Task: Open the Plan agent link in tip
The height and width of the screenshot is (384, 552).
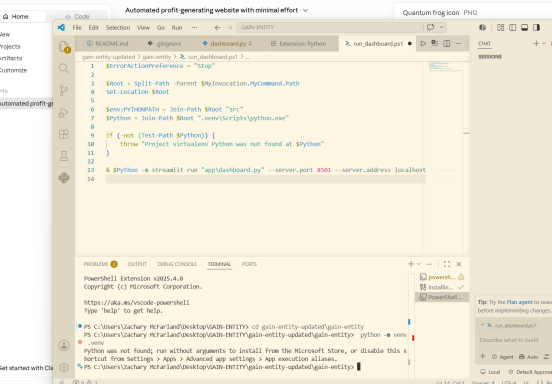Action: click(519, 302)
